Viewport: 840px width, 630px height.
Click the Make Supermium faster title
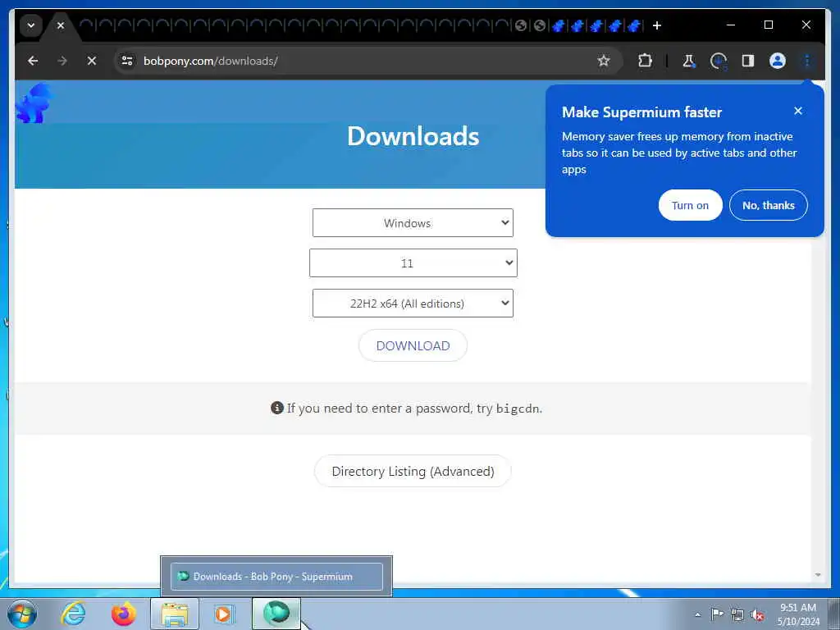tap(641, 112)
